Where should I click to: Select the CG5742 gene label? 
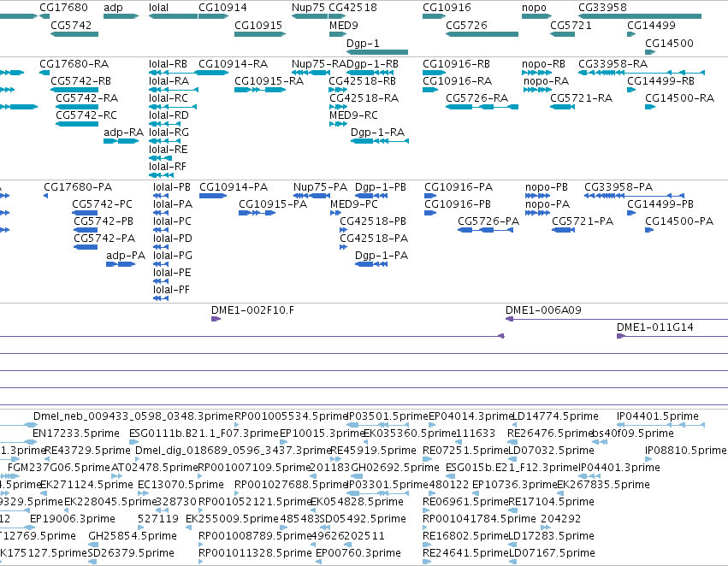click(71, 25)
